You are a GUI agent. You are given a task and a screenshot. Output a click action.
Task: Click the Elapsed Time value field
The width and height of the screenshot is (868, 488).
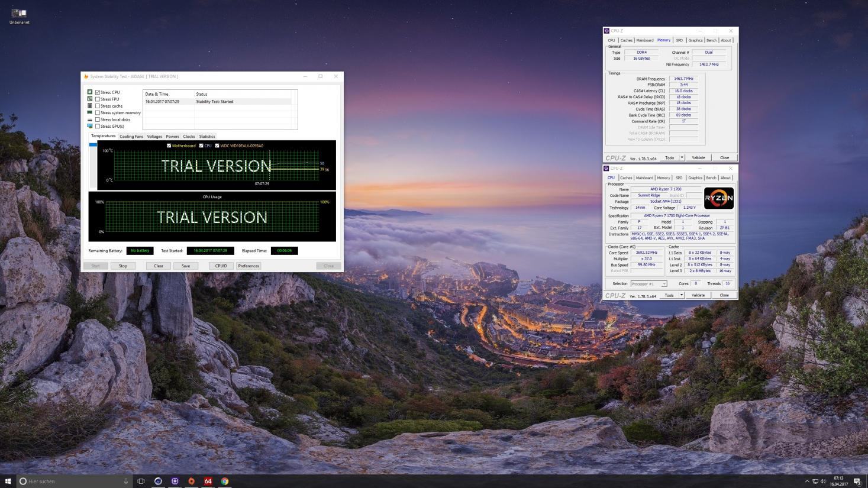pos(285,250)
